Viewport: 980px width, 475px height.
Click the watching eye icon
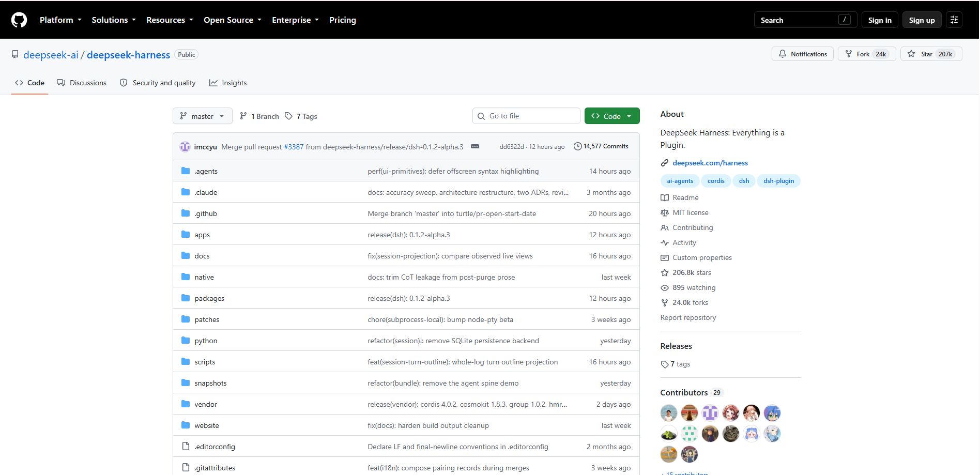[665, 288]
